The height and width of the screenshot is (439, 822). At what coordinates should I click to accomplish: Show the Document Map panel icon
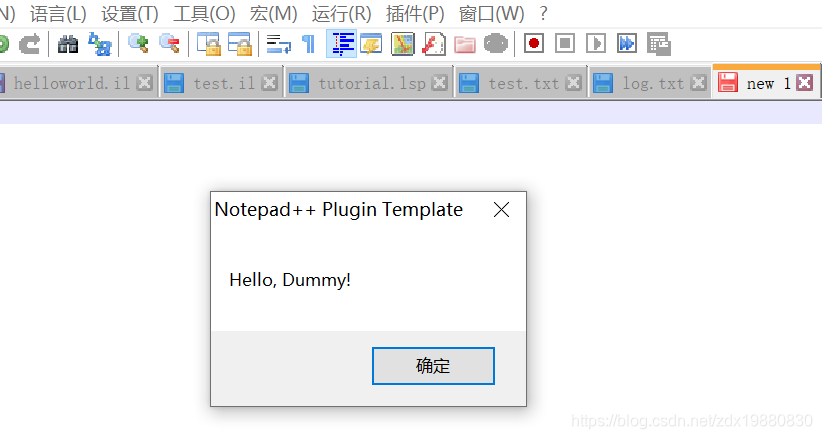click(x=403, y=44)
